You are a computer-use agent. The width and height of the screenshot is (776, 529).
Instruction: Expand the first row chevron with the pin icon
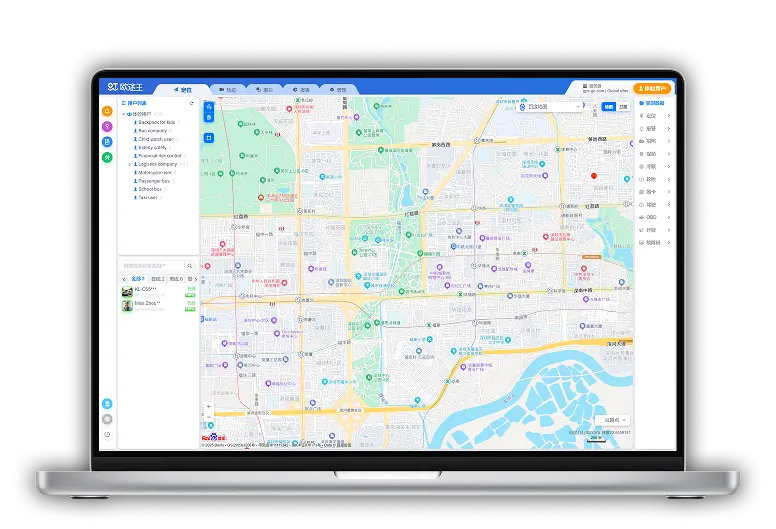pyautogui.click(x=669, y=115)
